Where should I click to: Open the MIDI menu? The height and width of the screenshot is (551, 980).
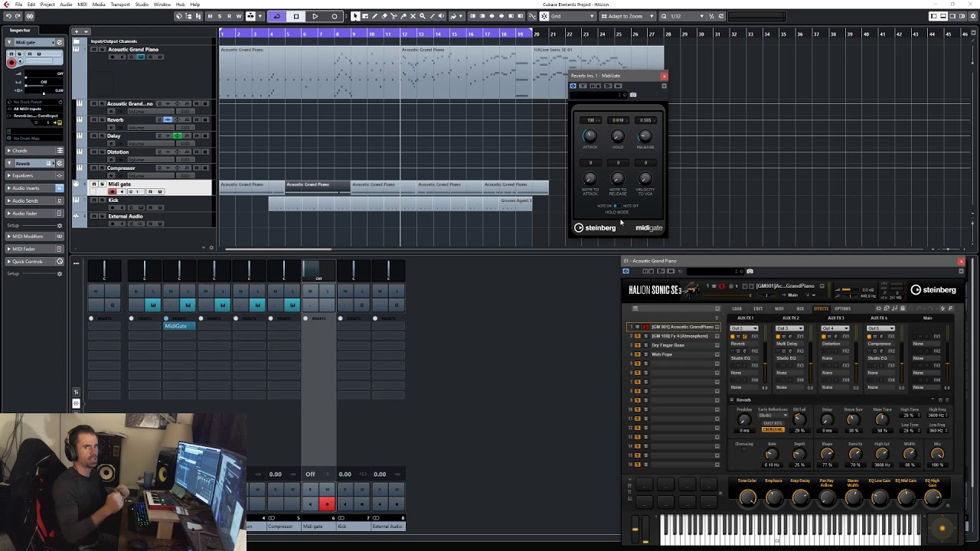[x=82, y=5]
